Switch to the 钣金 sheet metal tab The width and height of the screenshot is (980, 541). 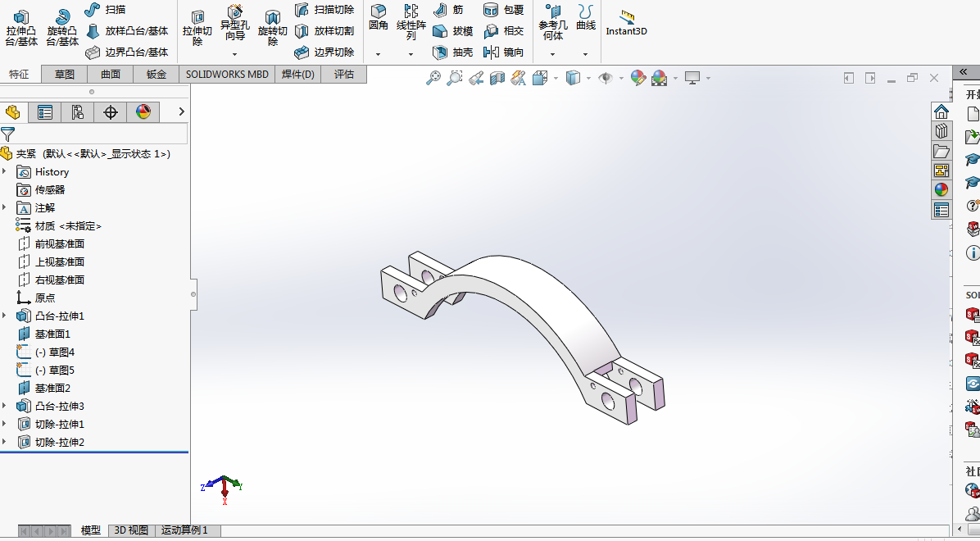click(157, 75)
